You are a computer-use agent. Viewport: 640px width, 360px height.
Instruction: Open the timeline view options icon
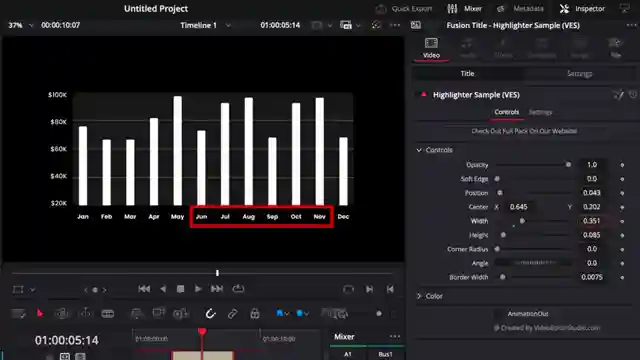click(18, 313)
